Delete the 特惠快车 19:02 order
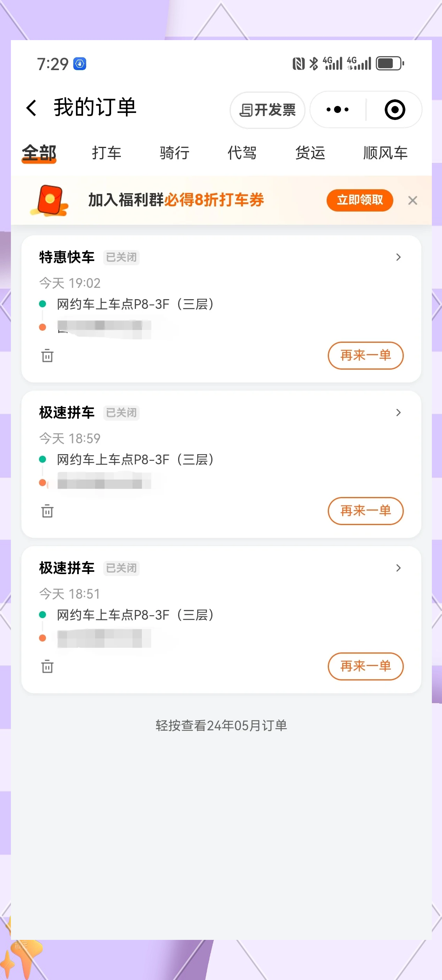Screen dimensions: 442x980 [x=48, y=355]
